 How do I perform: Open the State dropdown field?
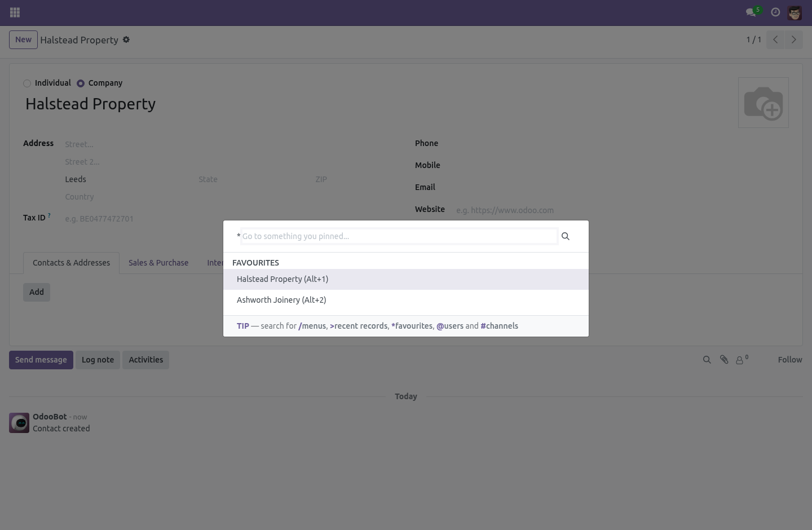click(x=254, y=179)
